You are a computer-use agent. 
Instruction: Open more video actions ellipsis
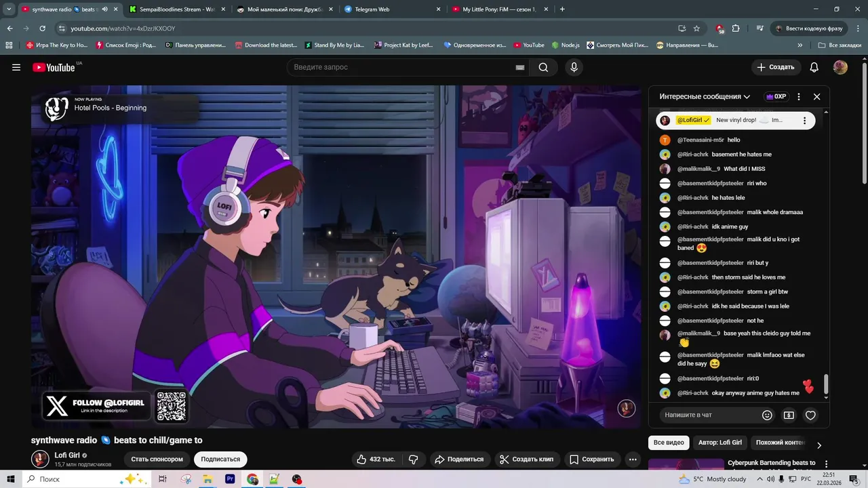click(633, 459)
